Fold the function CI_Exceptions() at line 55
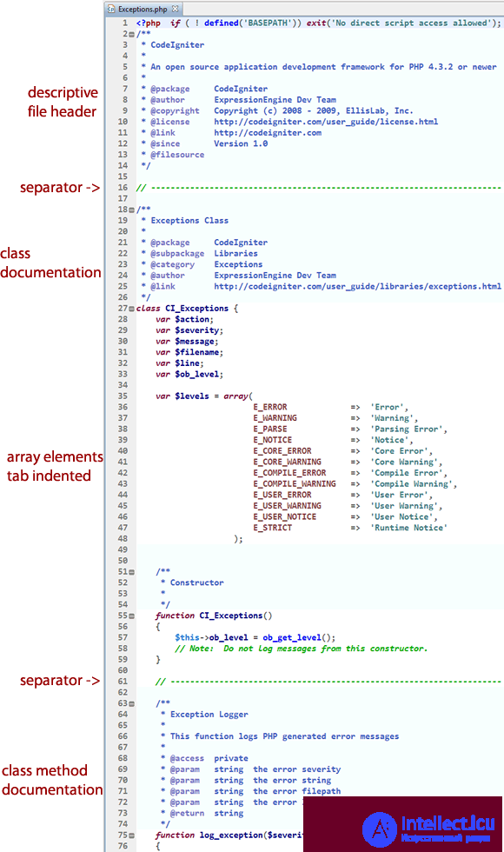 [x=132, y=616]
